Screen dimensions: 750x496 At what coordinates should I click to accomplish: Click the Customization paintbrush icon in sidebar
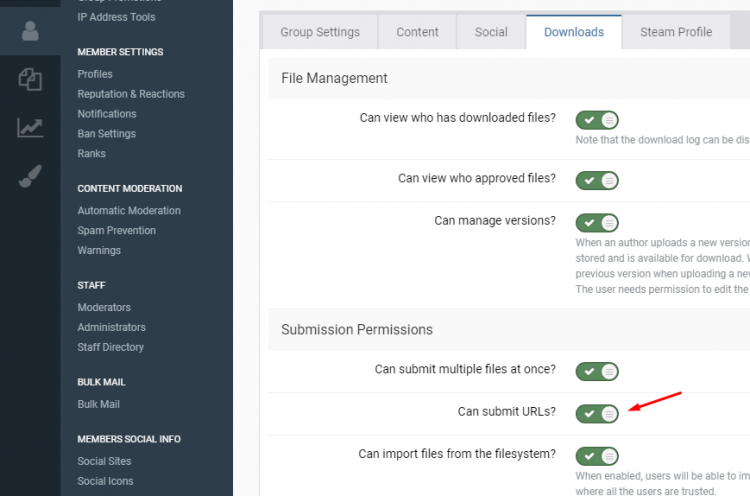pyautogui.click(x=30, y=177)
